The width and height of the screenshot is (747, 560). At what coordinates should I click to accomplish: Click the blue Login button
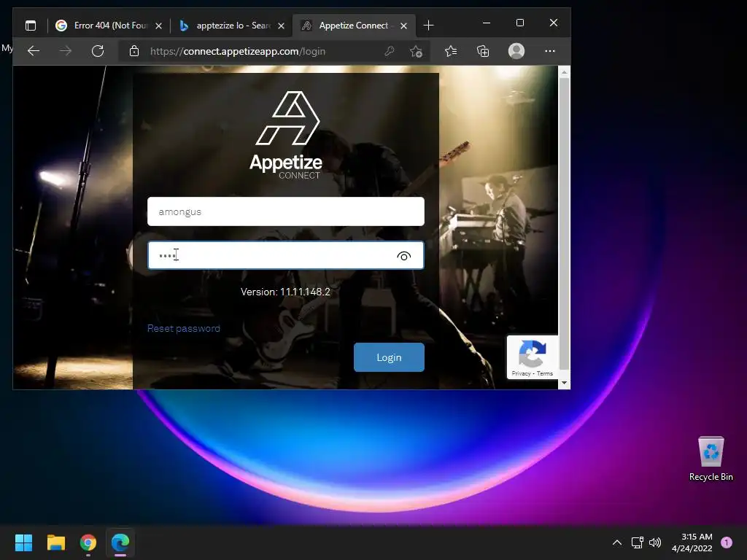pos(389,357)
